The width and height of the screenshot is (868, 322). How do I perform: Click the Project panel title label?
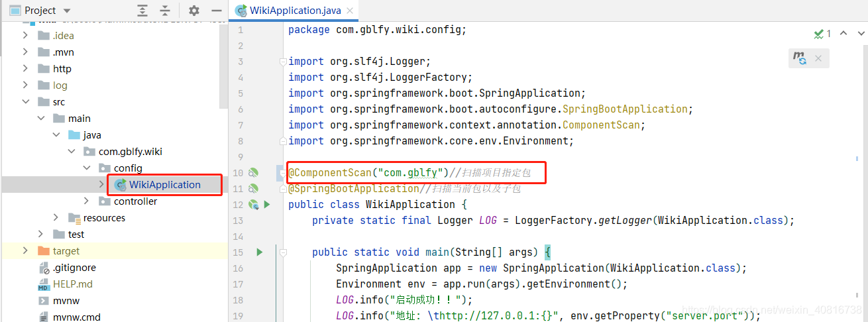[x=40, y=11]
